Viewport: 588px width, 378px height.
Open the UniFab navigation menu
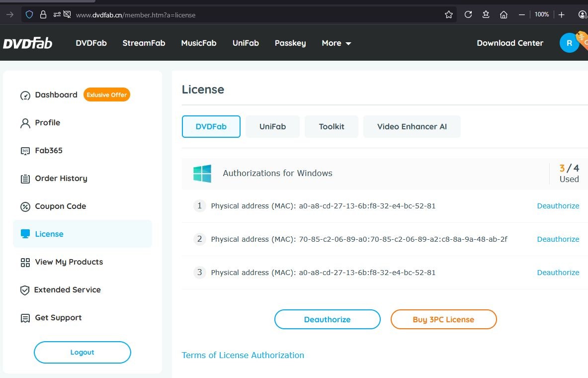click(x=246, y=43)
